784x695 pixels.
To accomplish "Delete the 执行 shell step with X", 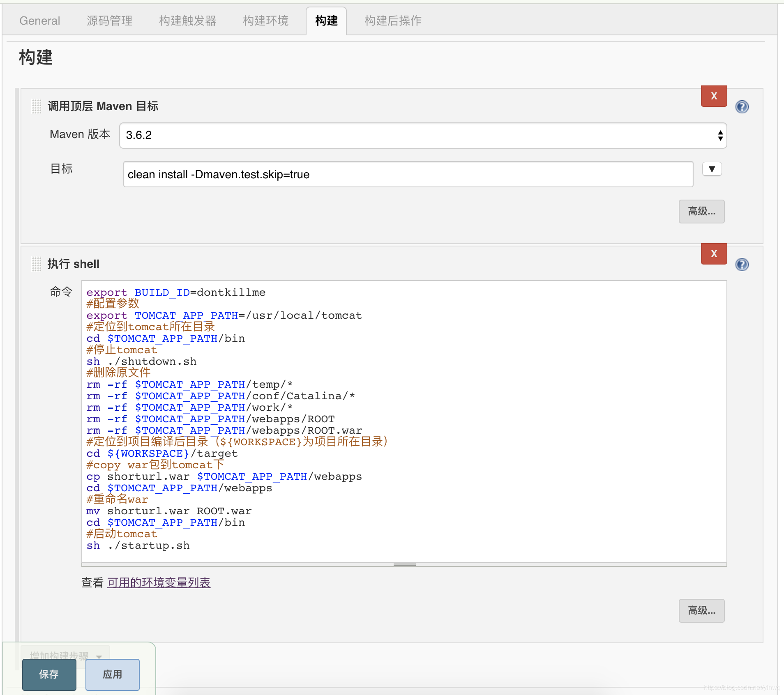I will (x=714, y=254).
